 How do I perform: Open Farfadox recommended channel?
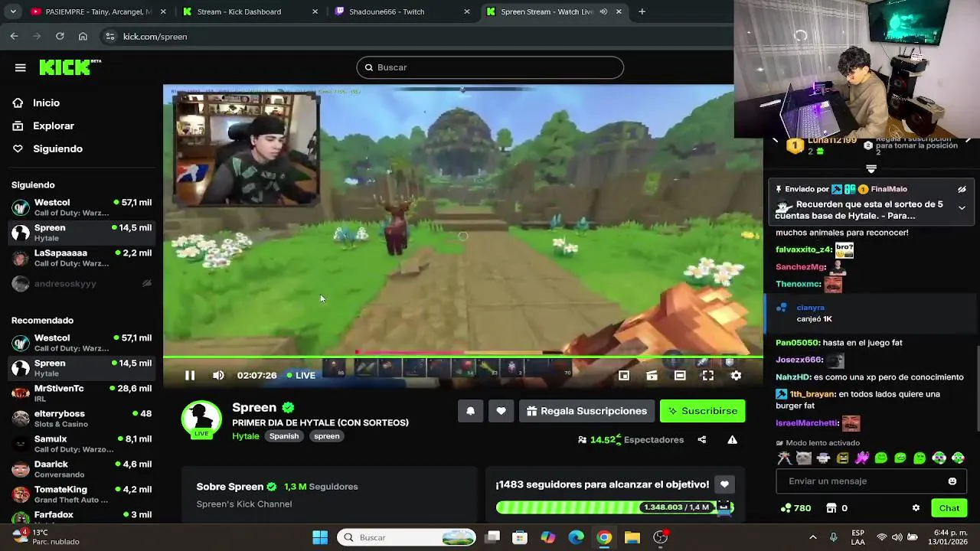pos(82,517)
